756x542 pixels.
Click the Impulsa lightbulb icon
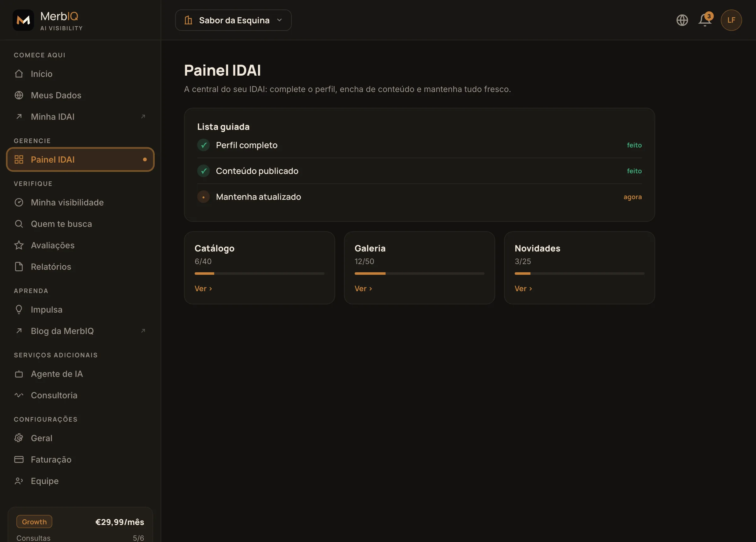(x=19, y=309)
